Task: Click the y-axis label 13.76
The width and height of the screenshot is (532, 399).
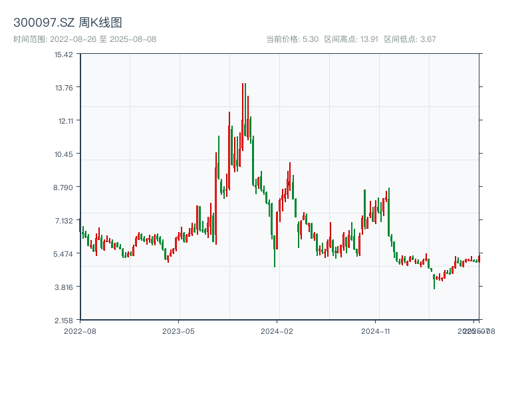Action: pyautogui.click(x=64, y=88)
